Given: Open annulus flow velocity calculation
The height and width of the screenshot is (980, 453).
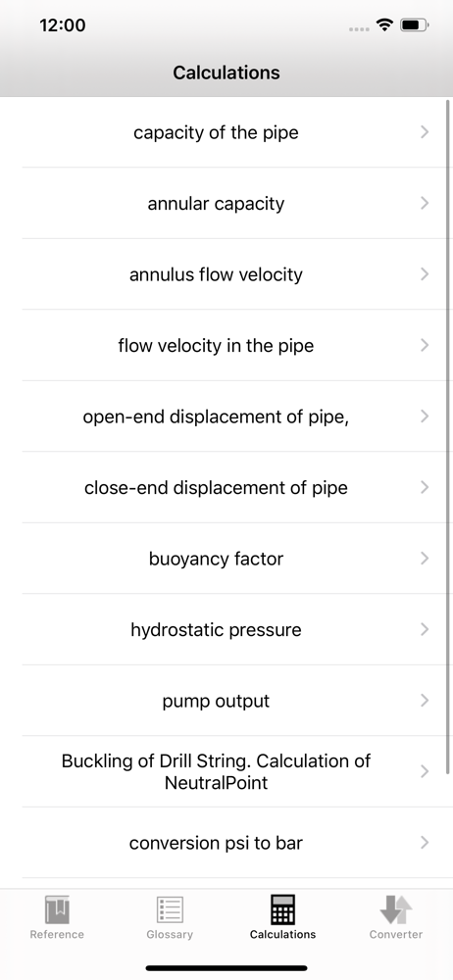Looking at the screenshot, I should tap(226, 273).
